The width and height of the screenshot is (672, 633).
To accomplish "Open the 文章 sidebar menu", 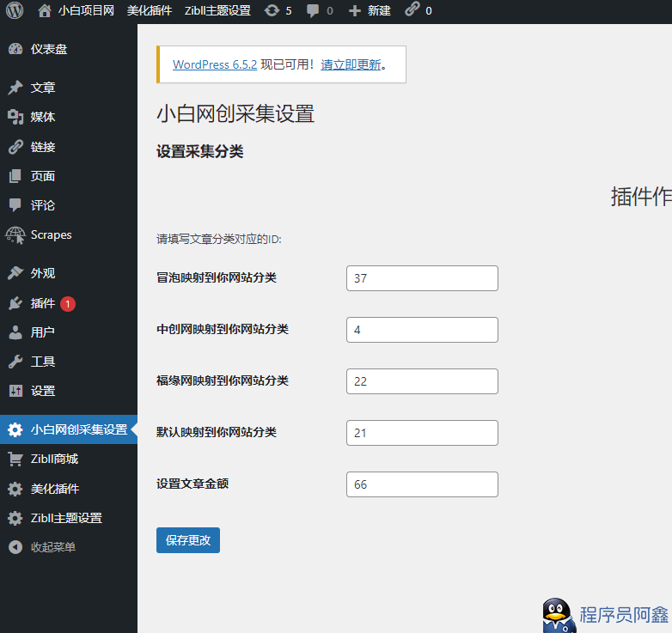I will (x=43, y=88).
